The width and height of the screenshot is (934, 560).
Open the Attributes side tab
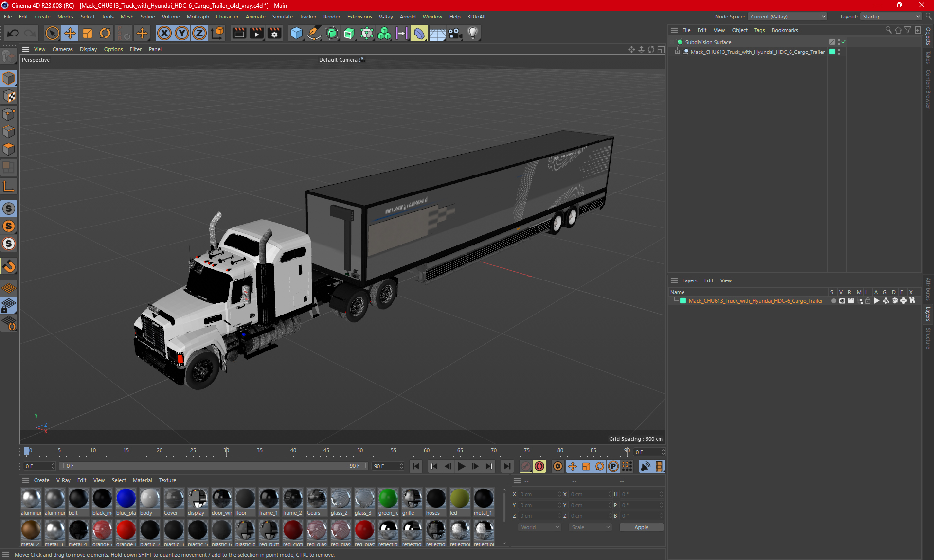(x=928, y=289)
